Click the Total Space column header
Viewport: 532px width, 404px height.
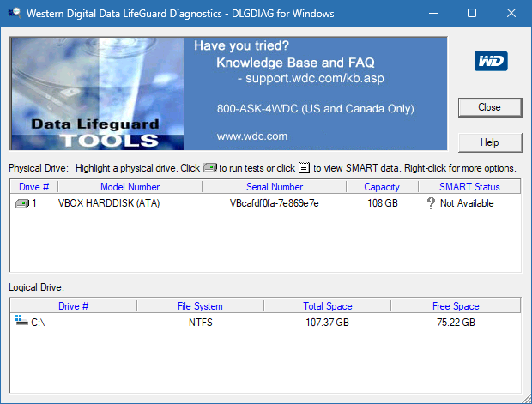click(x=328, y=306)
